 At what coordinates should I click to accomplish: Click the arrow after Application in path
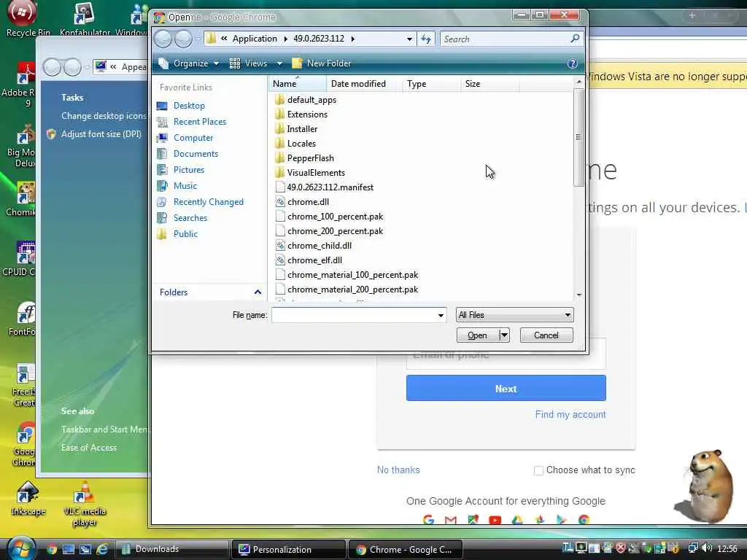(285, 39)
